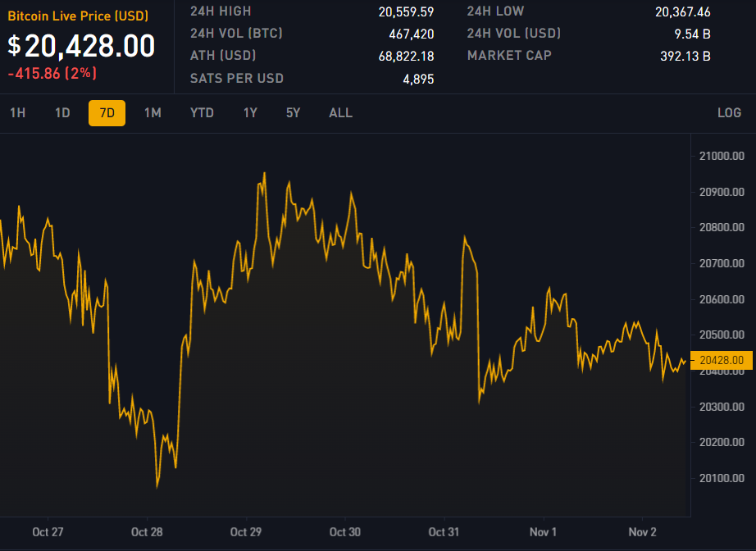Click the 20700.00 y-axis label
This screenshot has width=756, height=551.
[x=722, y=263]
